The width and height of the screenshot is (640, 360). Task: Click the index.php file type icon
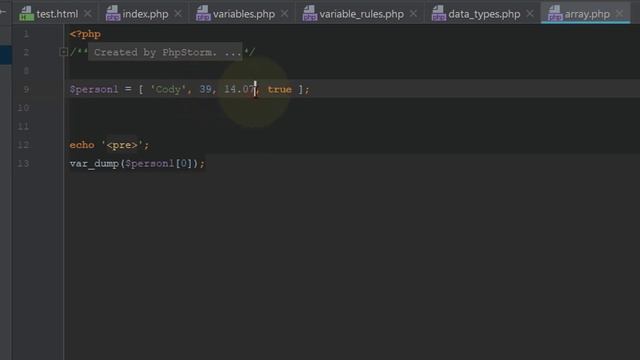[113, 13]
